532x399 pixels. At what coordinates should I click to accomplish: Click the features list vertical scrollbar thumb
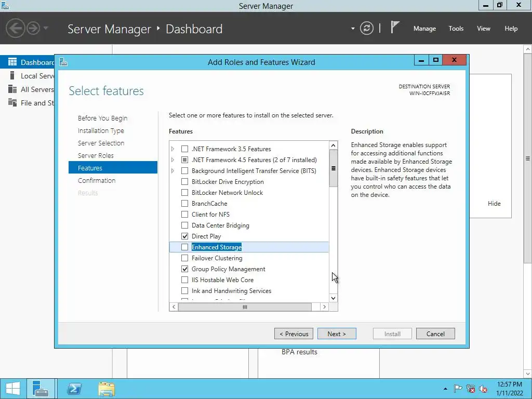click(x=333, y=168)
